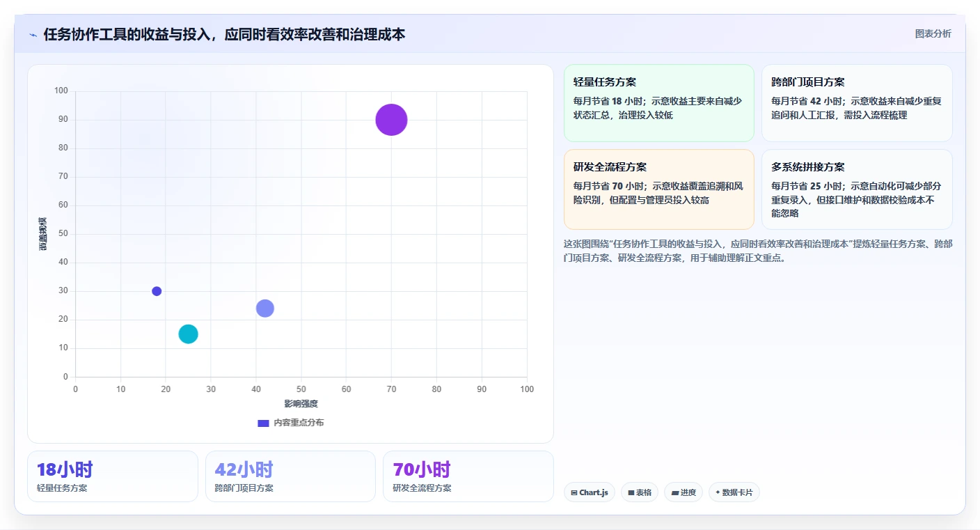Screen dimensions: 980x530
Task: Click the Chart.js tag icon
Action: point(574,492)
